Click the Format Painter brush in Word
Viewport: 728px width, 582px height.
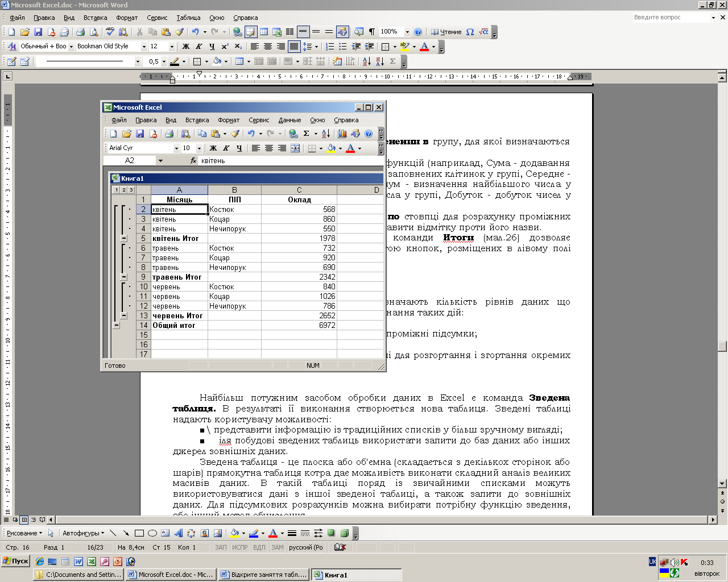coord(180,32)
